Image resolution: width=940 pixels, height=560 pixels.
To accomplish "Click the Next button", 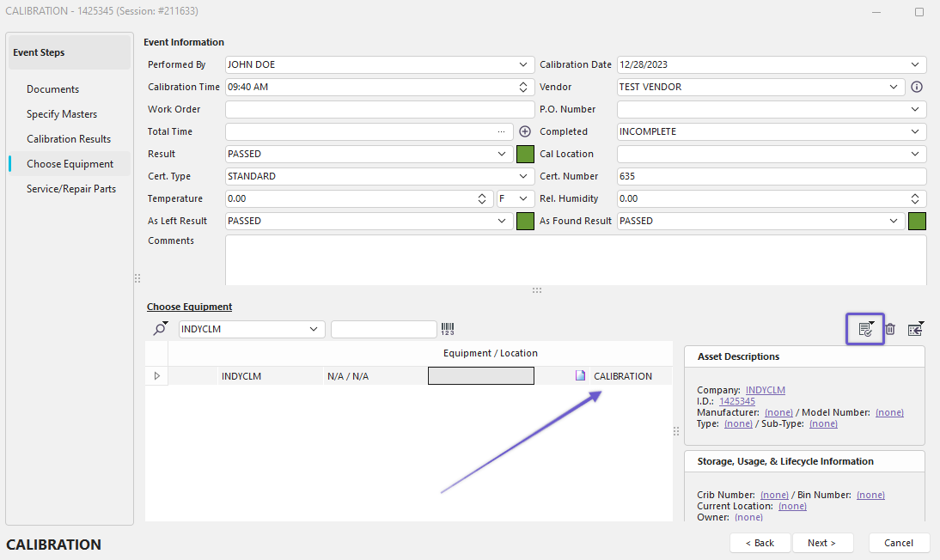I will point(823,543).
